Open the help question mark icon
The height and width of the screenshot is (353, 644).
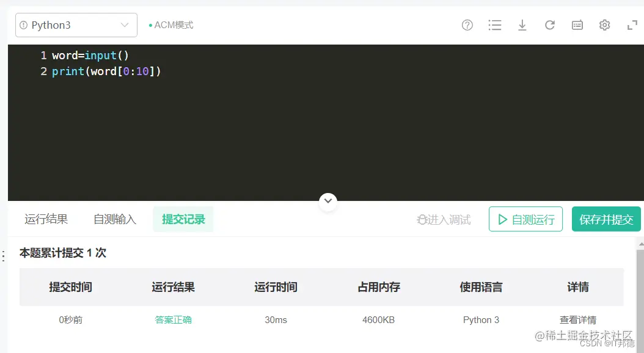click(467, 25)
